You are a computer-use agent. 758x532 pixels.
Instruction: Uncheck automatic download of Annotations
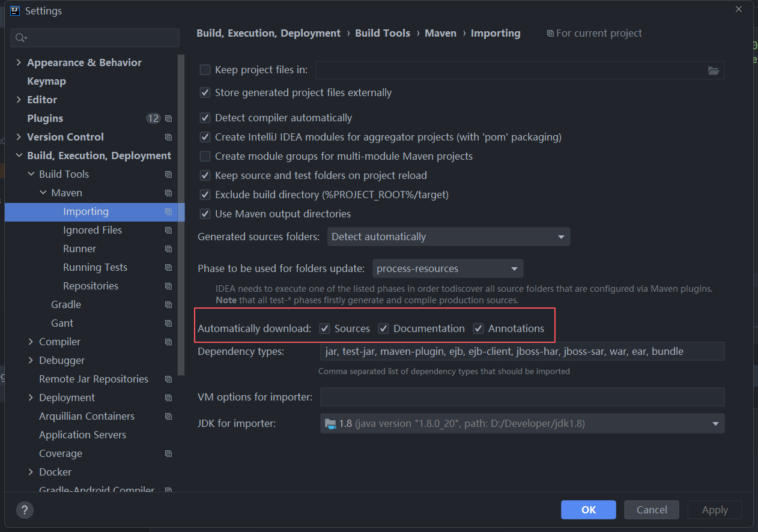[478, 328]
